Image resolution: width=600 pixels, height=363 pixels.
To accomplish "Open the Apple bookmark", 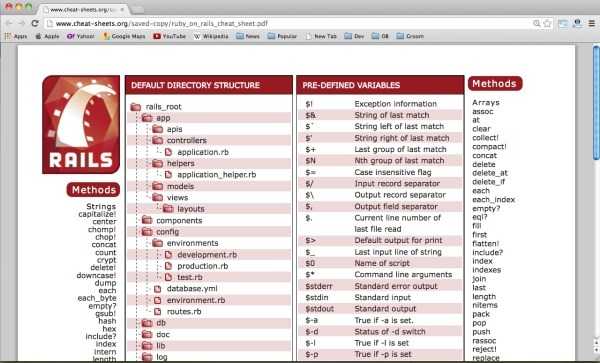I will point(47,36).
